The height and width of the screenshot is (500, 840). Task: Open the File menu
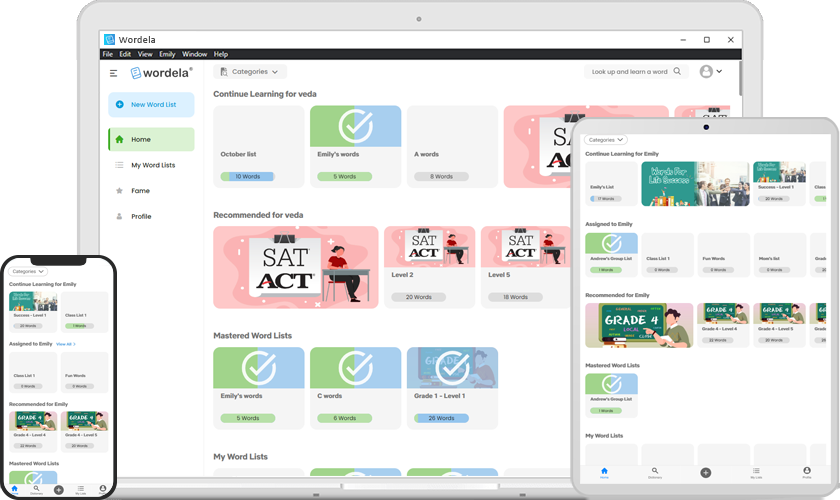click(108, 54)
